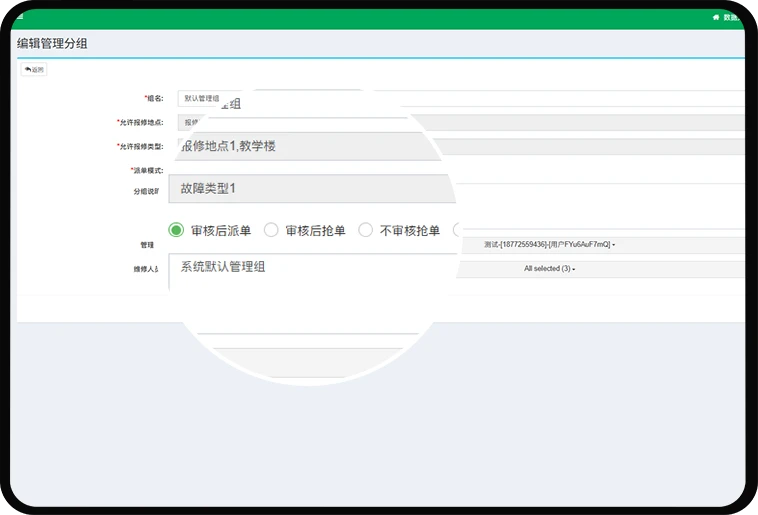Click the 编辑管理分组 page heading
Screen dimensions: 758x515
(x=51, y=43)
